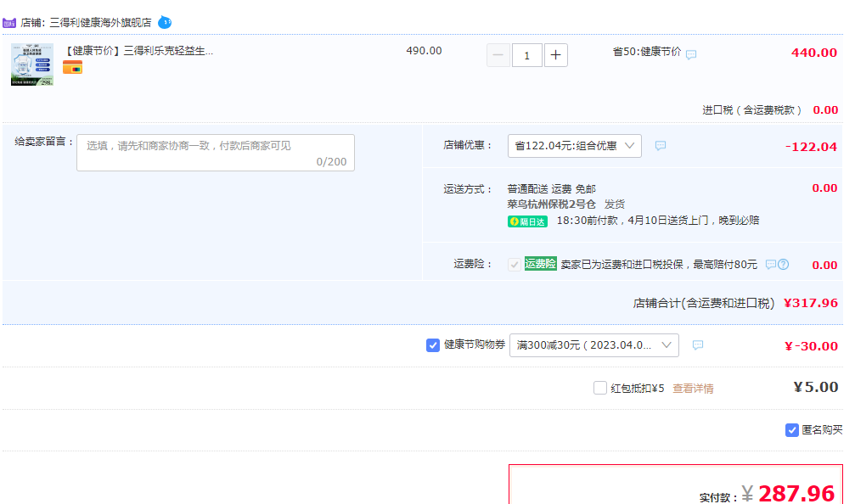Open the 店铺优惠 dropdown
The image size is (855, 504).
[574, 146]
